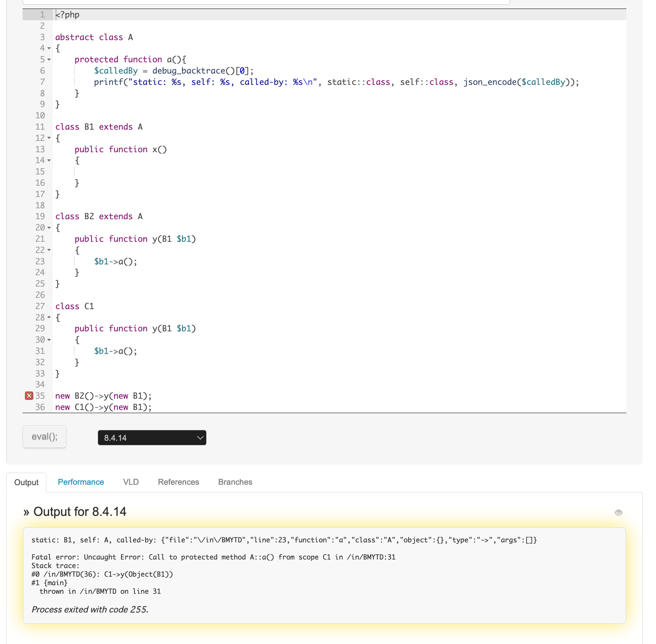The height and width of the screenshot is (644, 656).
Task: Click the red error marker on line 35
Action: click(x=29, y=396)
